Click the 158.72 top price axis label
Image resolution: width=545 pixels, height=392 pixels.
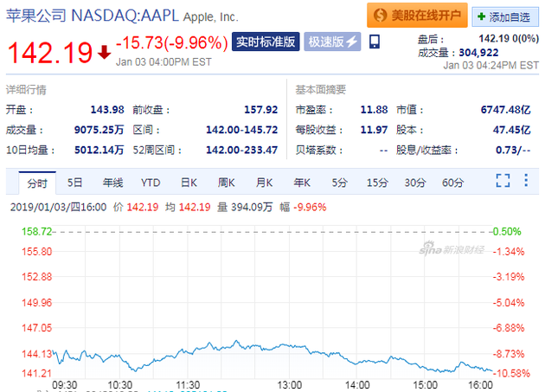click(36, 231)
